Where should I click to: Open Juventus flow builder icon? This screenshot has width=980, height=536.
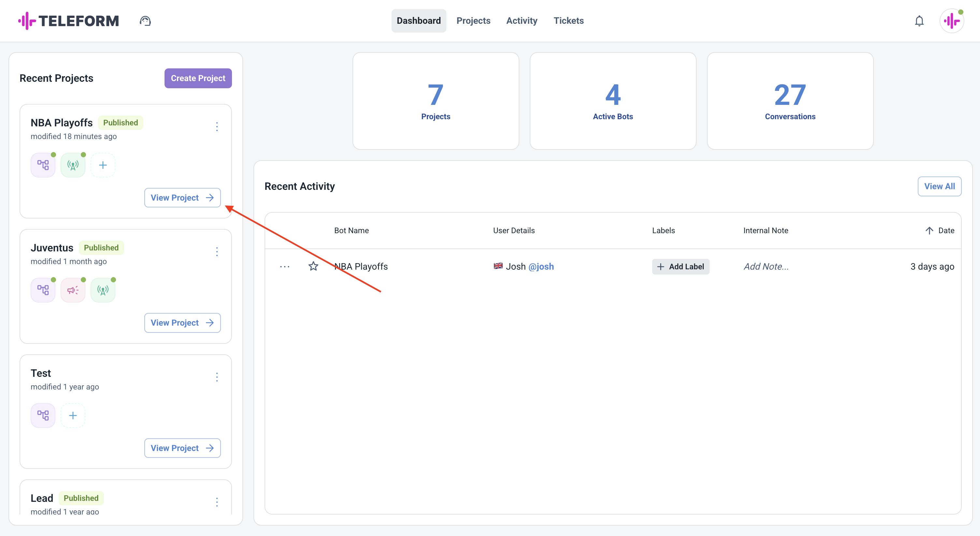click(x=43, y=290)
